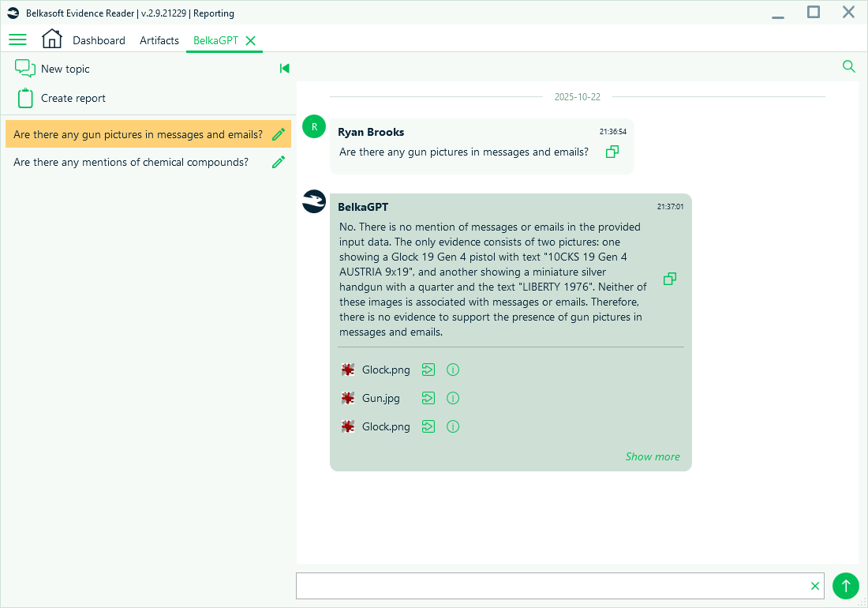The height and width of the screenshot is (608, 868).
Task: Rename the gun pictures topic
Action: pyautogui.click(x=279, y=134)
